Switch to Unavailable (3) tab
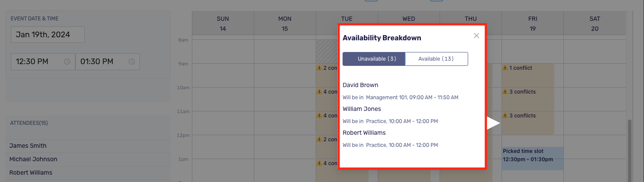 pos(374,59)
